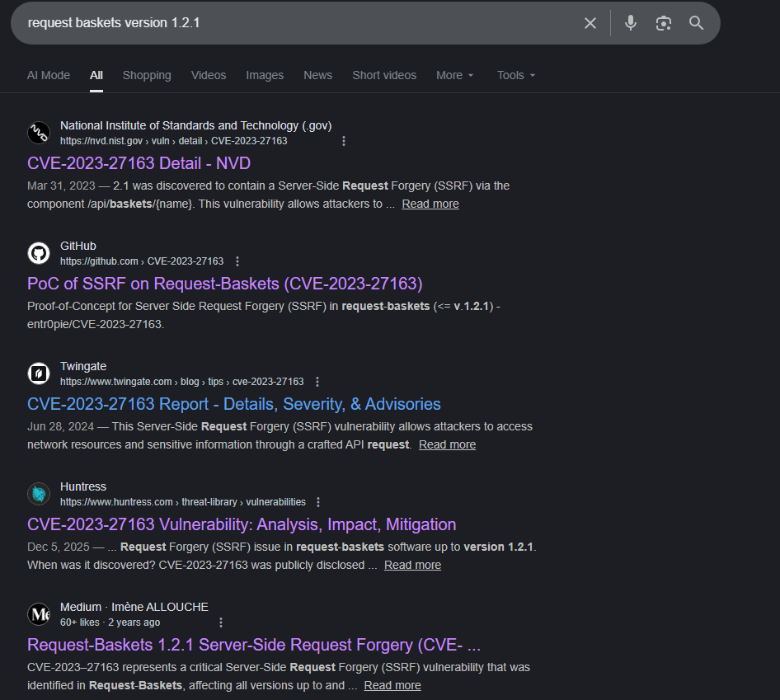Image resolution: width=780 pixels, height=700 pixels.
Task: Click the magnifying glass search icon
Action: click(x=697, y=23)
